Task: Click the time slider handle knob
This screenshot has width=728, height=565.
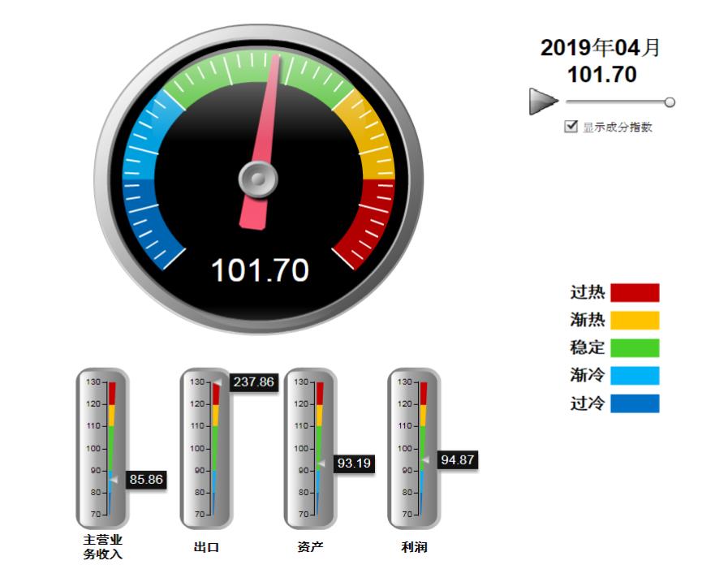Action: [x=670, y=102]
